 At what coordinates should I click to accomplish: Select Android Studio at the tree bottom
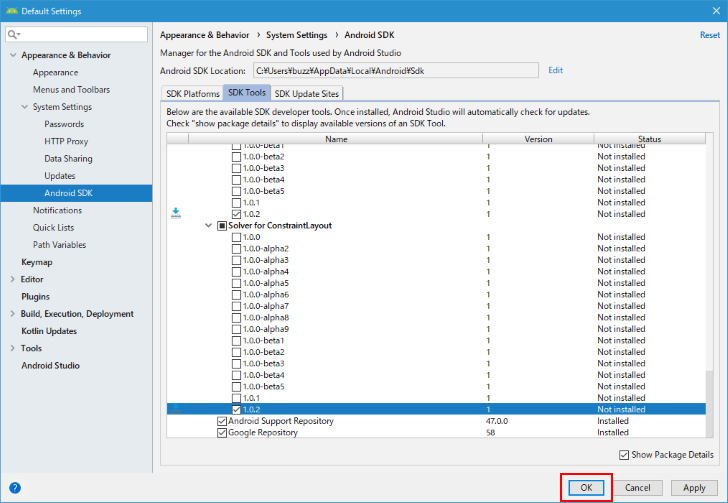50,366
